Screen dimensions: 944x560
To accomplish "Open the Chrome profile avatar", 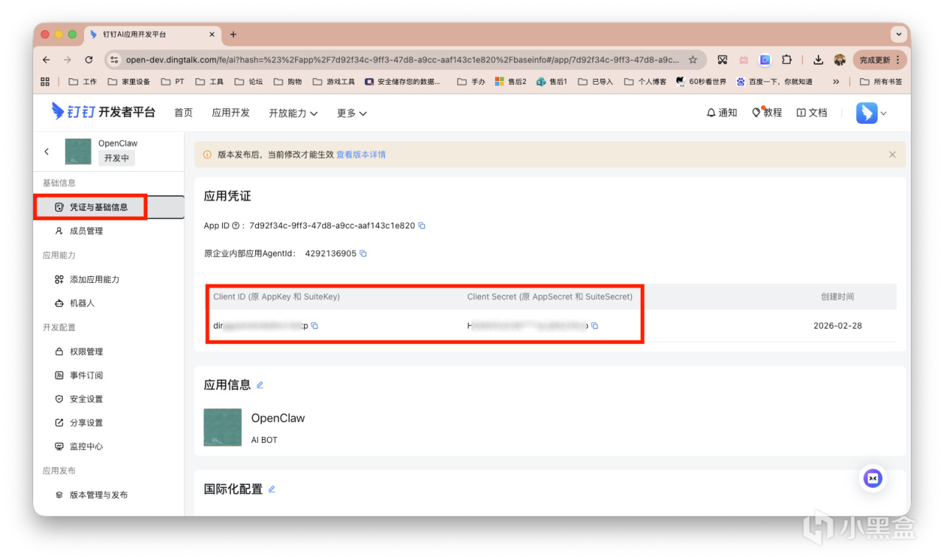I will [839, 60].
